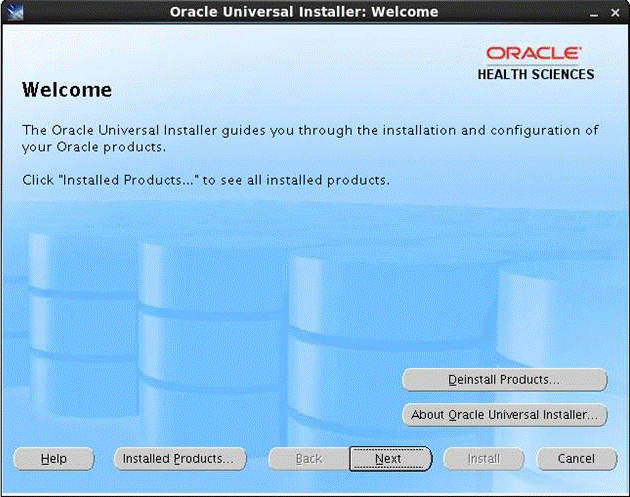
Task: Open the Help dialog
Action: (x=54, y=458)
